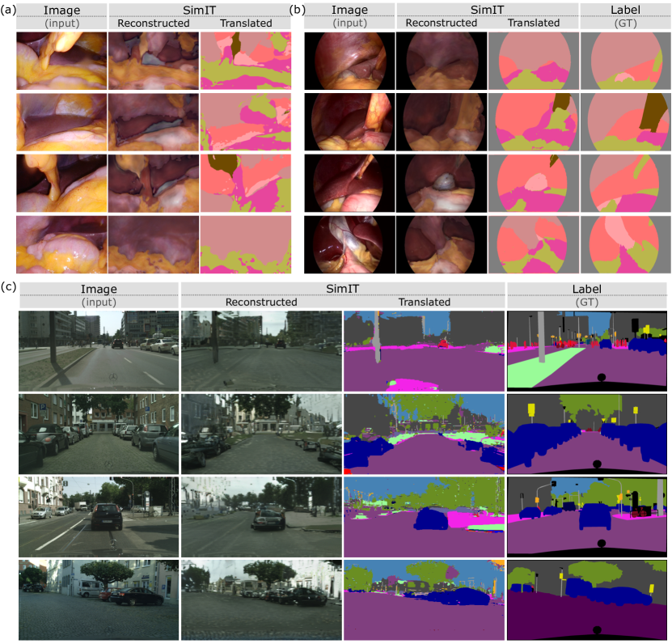Open panel (c) second-row ground truth label
Screen dimensions: 672x644
(x=587, y=434)
